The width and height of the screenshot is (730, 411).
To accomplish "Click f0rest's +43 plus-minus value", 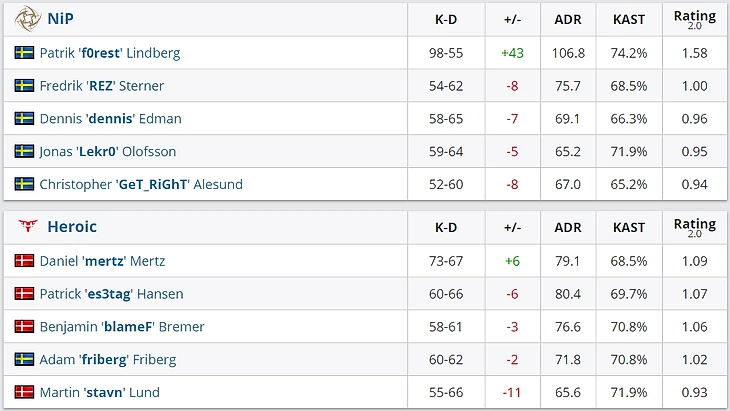I will 512,53.
